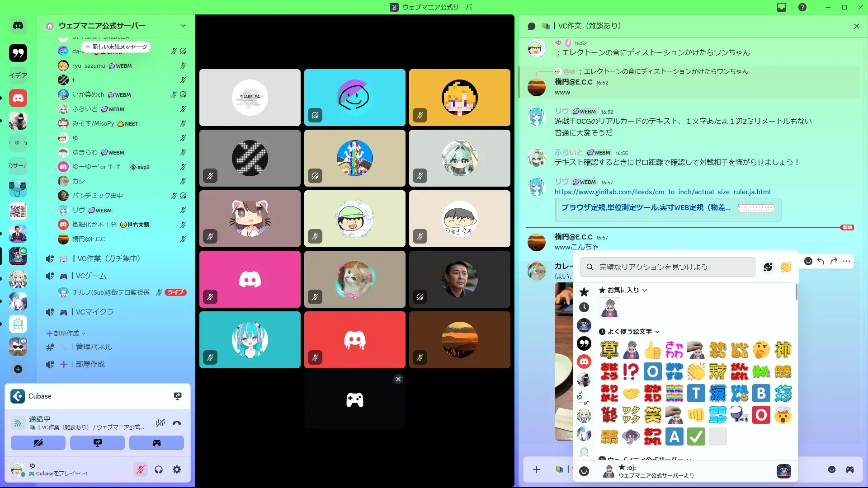Image resolution: width=868 pixels, height=488 pixels.
Task: Unmute the microphone in user panel
Action: click(x=140, y=470)
